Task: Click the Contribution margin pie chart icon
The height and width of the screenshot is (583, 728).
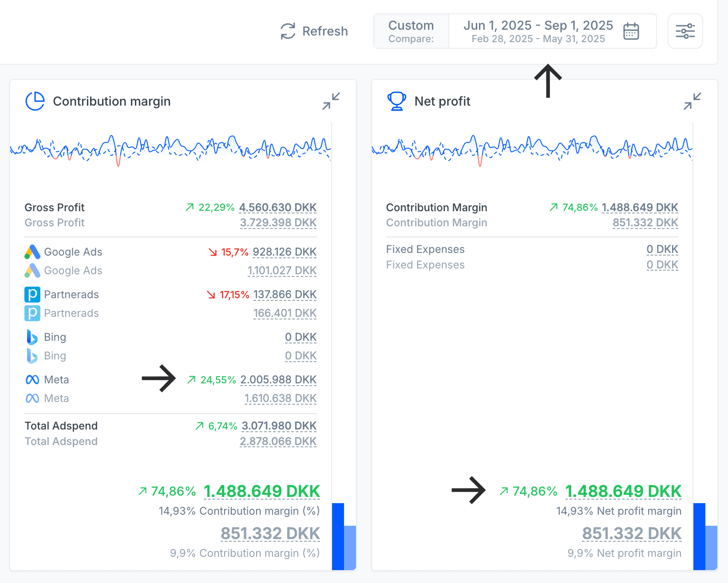Action: [35, 101]
